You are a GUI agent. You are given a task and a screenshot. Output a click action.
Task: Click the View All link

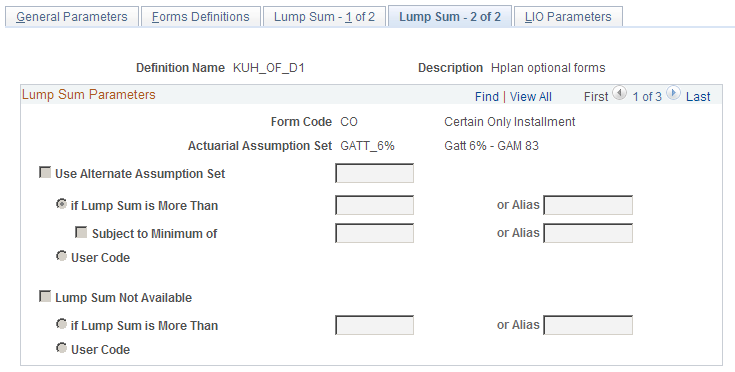(531, 97)
